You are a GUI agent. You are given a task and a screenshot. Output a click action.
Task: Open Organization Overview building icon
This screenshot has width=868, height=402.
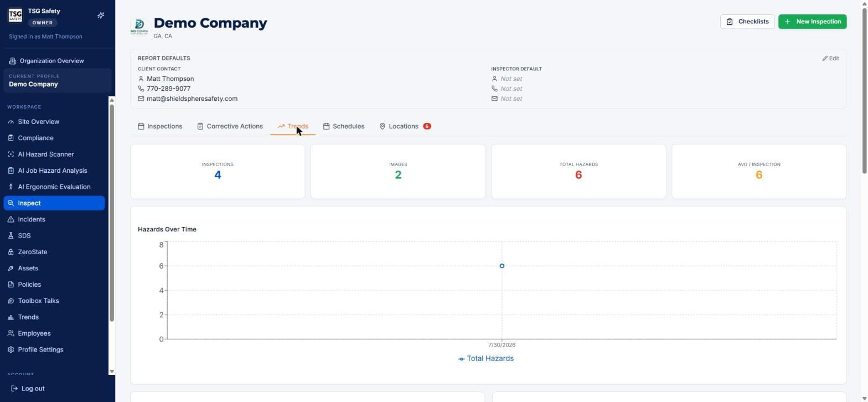12,61
